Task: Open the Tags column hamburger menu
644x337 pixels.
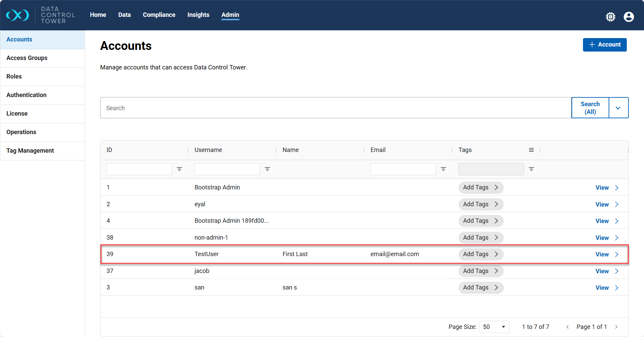Action: click(x=531, y=150)
